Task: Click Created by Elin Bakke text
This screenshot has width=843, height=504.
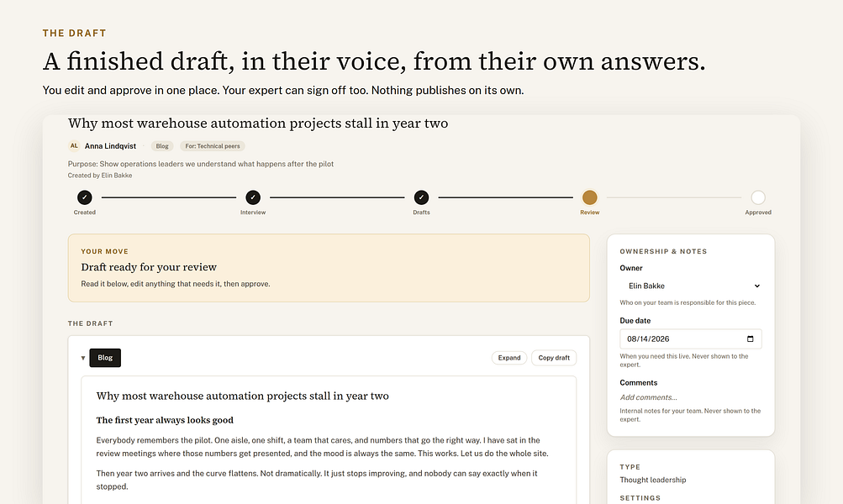Action: (x=100, y=176)
